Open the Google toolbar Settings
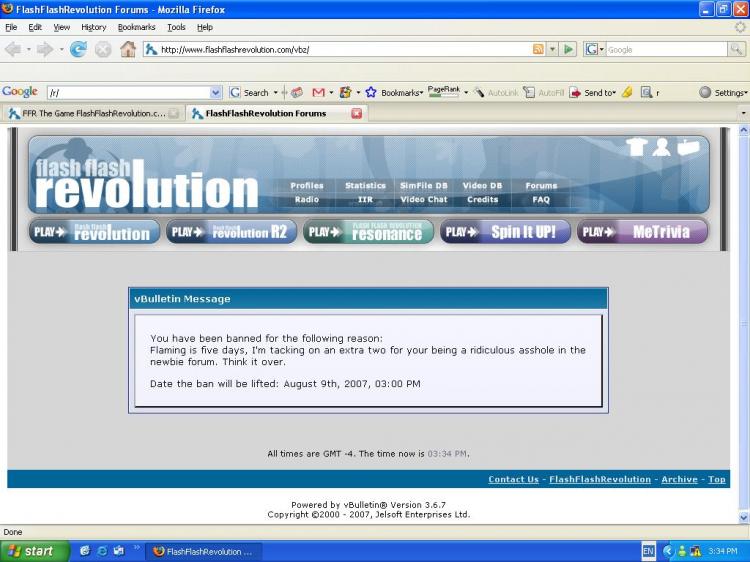Viewport: 750px width, 562px height. tap(723, 92)
